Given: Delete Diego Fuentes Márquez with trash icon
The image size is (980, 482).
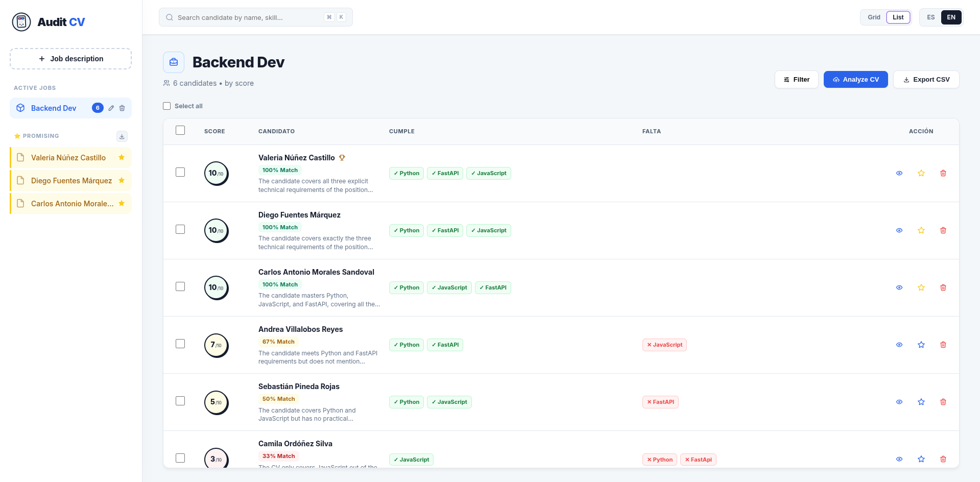Looking at the screenshot, I should click(x=943, y=230).
